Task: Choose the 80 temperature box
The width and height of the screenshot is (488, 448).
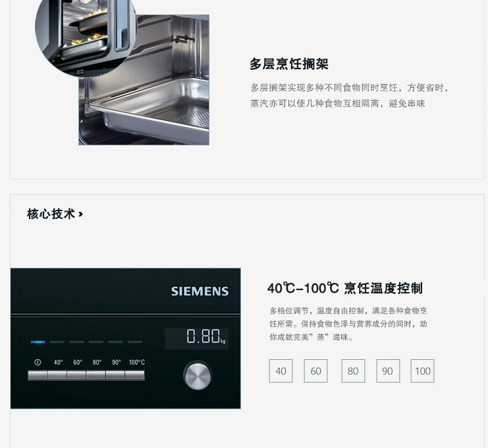Action: coord(353,371)
